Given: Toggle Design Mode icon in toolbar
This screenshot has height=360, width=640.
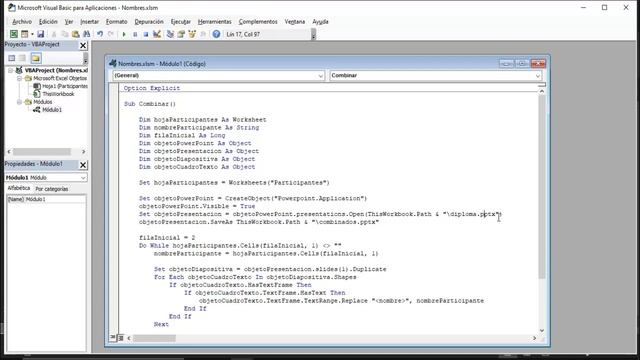Looking at the screenshot, I should 157,34.
